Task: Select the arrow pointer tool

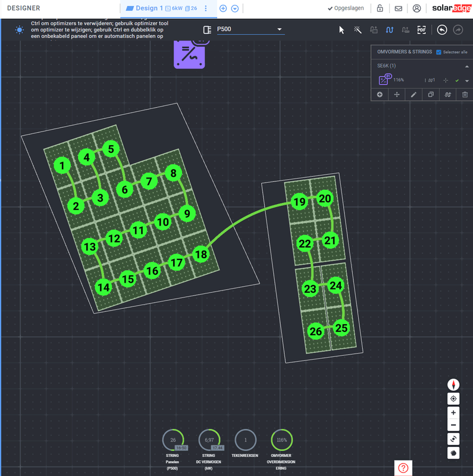Action: pos(342,30)
